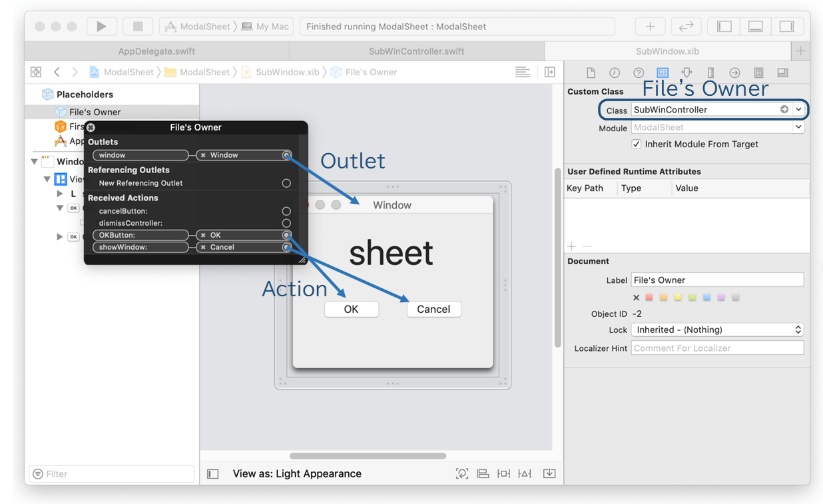Collapse first OK button outline row
Viewport: 823px width, 504px height.
tap(60, 208)
